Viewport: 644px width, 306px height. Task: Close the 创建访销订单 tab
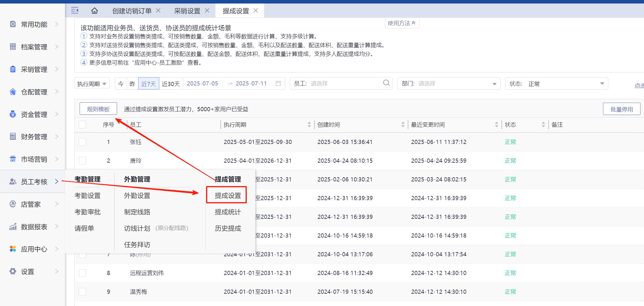(158, 11)
